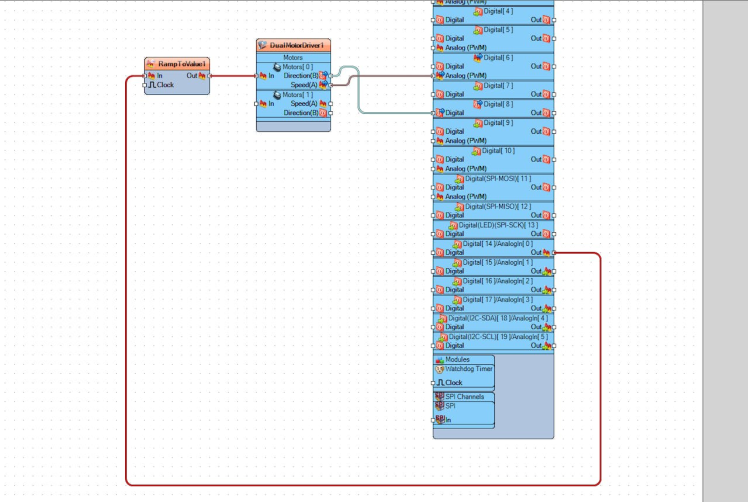Click the Digital[ 6 ] channel label
The width and height of the screenshot is (748, 502).
click(x=499, y=58)
